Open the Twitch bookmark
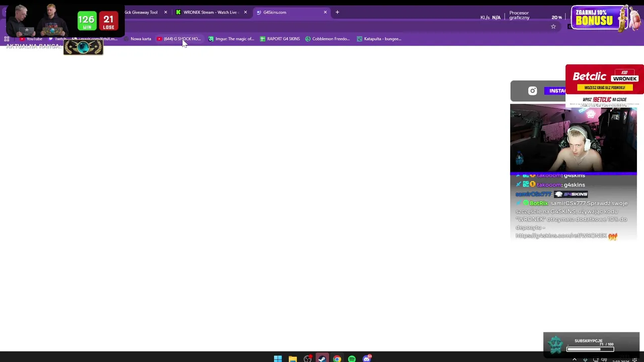This screenshot has width=644, height=362. click(x=57, y=39)
